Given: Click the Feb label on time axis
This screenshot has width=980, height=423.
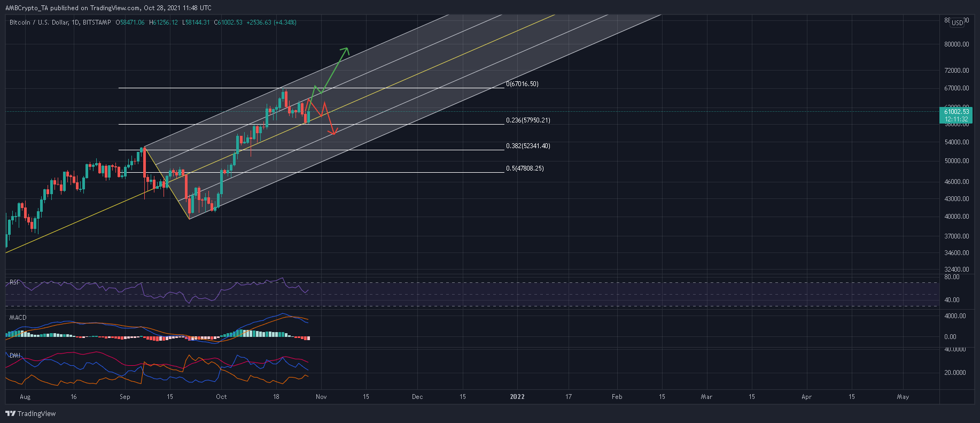Looking at the screenshot, I should [x=617, y=397].
